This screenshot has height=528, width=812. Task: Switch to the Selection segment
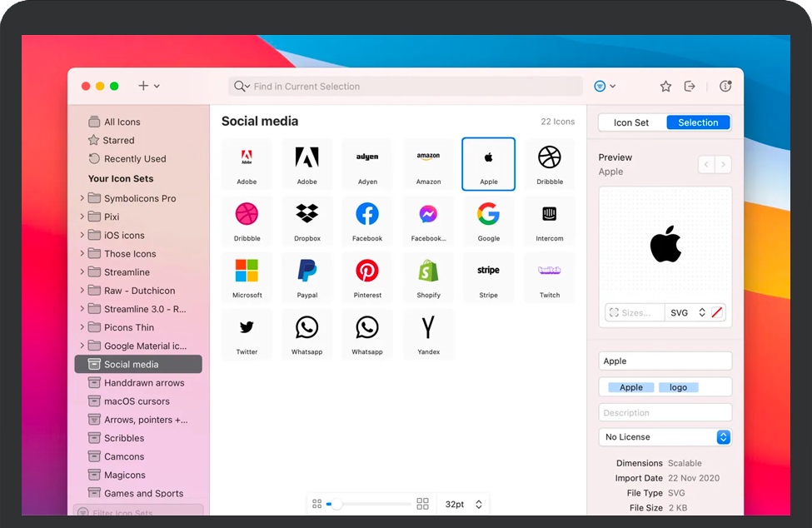coord(698,122)
